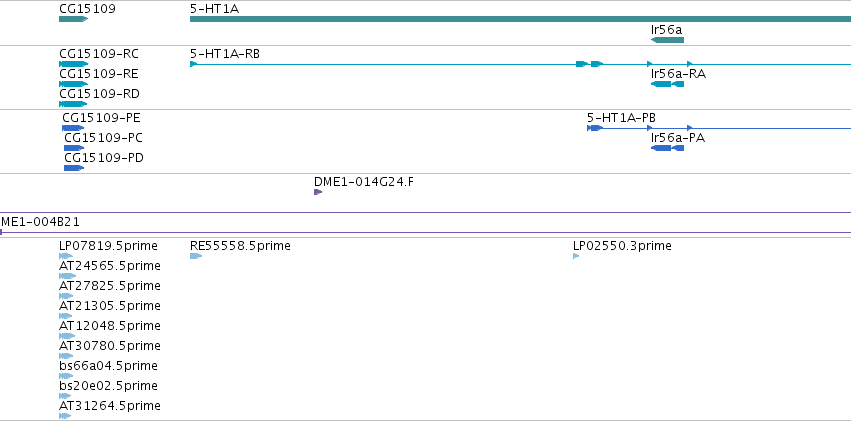The height and width of the screenshot is (421, 851).
Task: Click the AT21305.5prime EST glyph
Action: pos(66,316)
